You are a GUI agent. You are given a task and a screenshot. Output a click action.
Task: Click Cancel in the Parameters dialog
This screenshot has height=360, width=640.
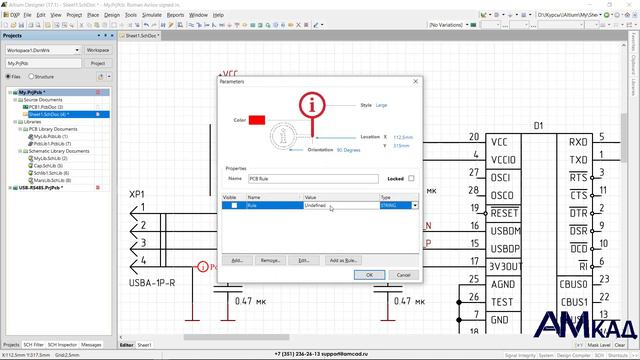404,275
